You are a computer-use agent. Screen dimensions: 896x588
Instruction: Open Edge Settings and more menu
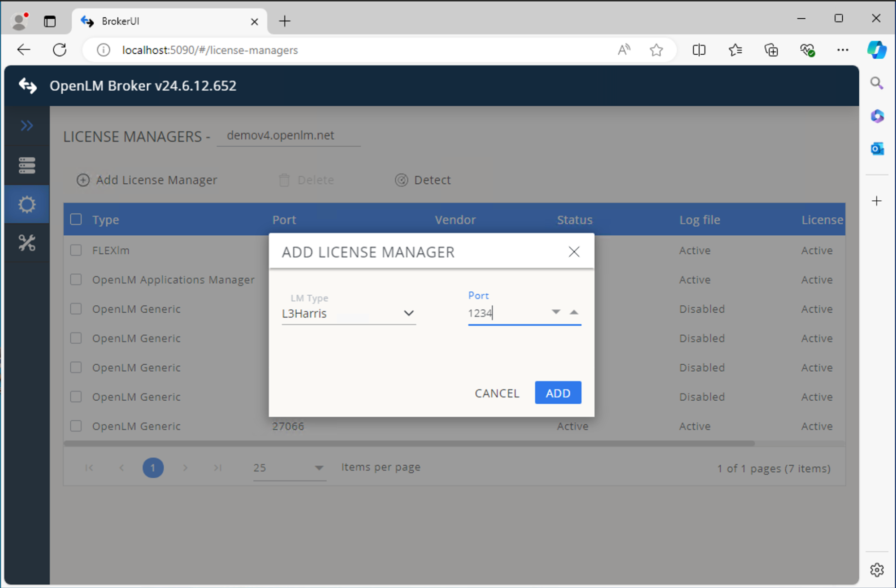click(x=843, y=50)
